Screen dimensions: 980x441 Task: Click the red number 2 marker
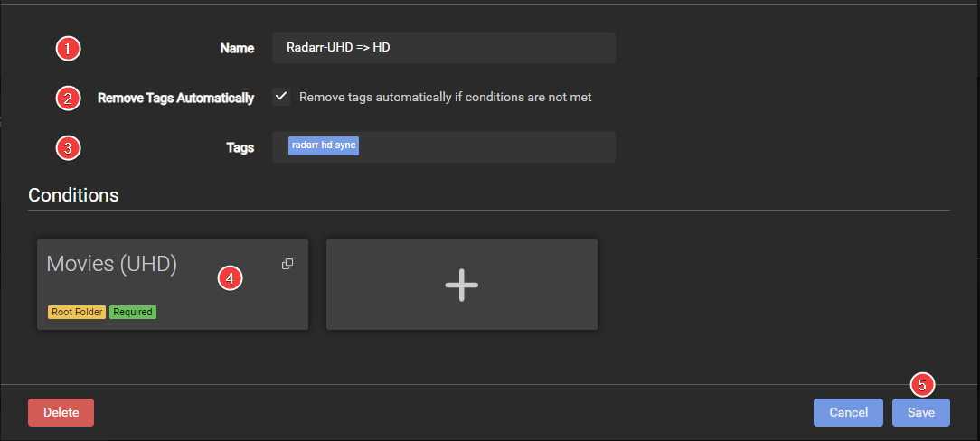click(x=68, y=98)
